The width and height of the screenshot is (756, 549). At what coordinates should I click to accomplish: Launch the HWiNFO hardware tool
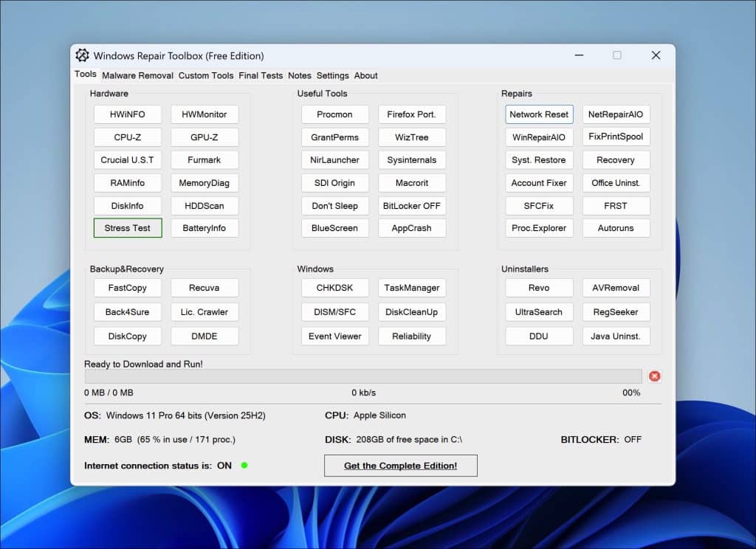(128, 114)
